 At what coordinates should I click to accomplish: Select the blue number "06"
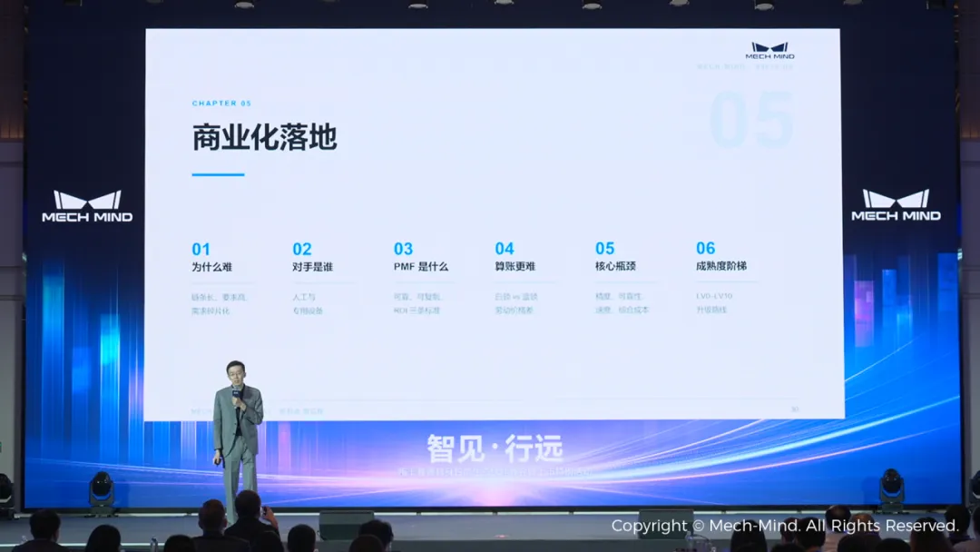tap(706, 248)
